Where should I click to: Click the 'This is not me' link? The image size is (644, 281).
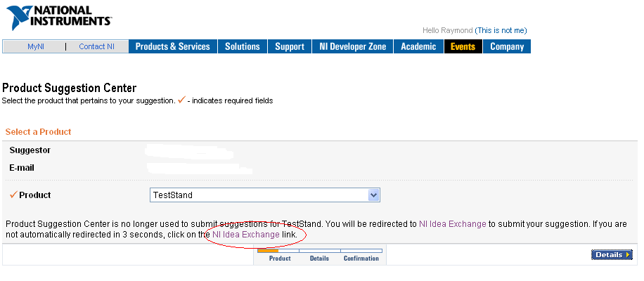(x=501, y=30)
